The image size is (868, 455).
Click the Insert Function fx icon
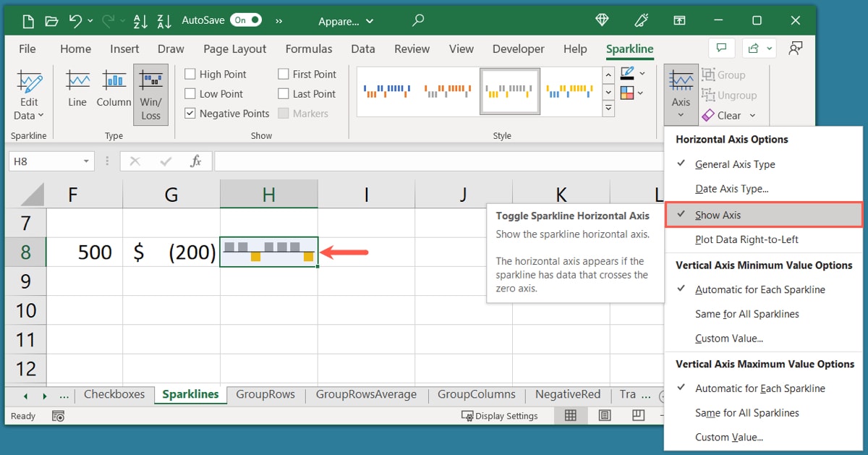point(196,161)
